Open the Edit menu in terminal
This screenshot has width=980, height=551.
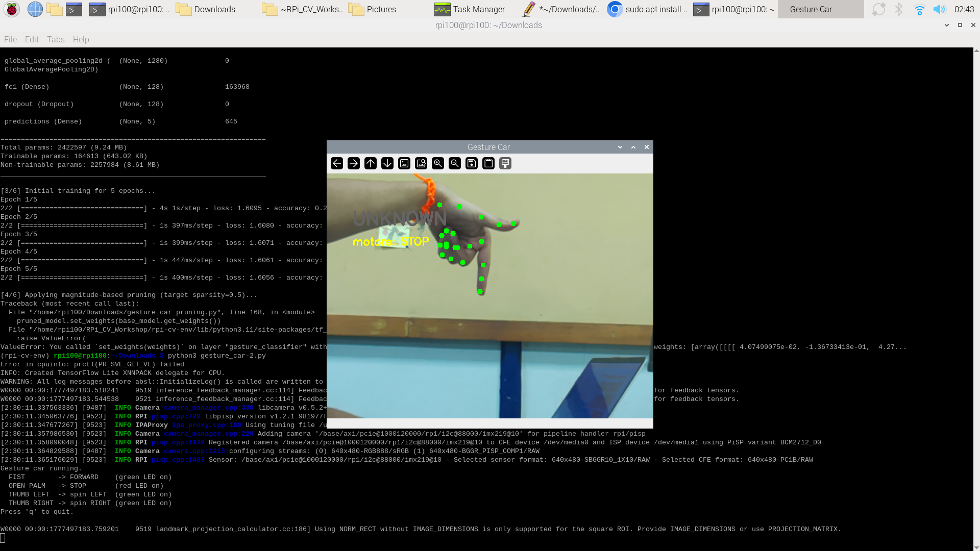click(32, 39)
